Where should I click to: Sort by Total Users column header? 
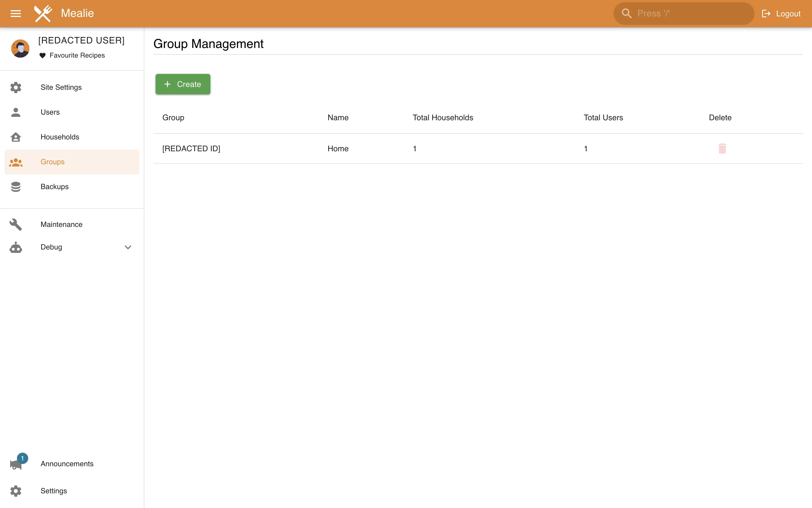click(x=603, y=118)
